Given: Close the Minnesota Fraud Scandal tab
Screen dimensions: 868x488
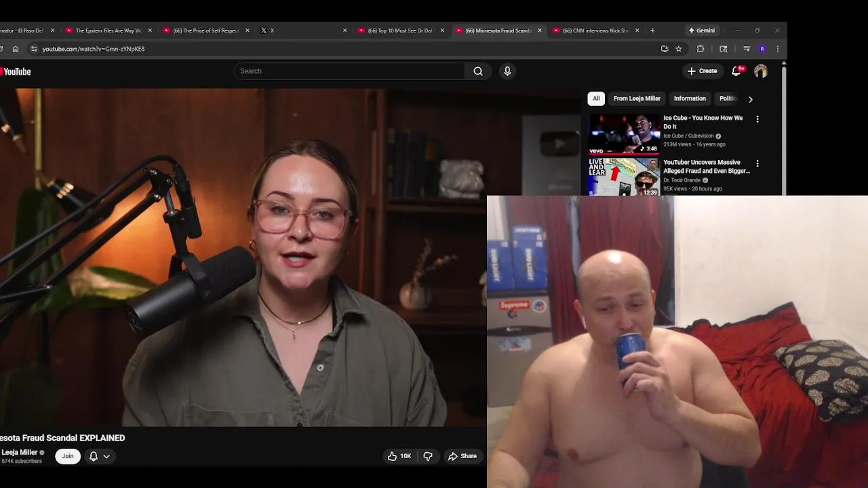Looking at the screenshot, I should 540,30.
